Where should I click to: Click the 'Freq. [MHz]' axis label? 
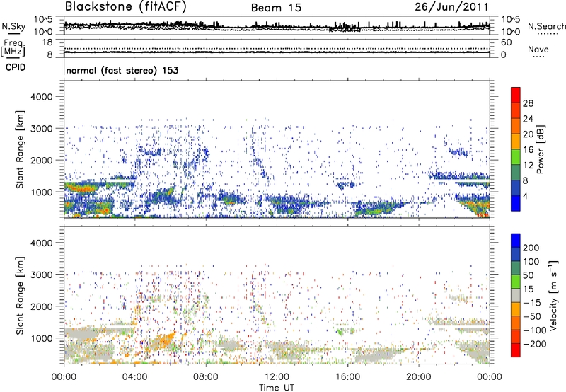(x=13, y=48)
